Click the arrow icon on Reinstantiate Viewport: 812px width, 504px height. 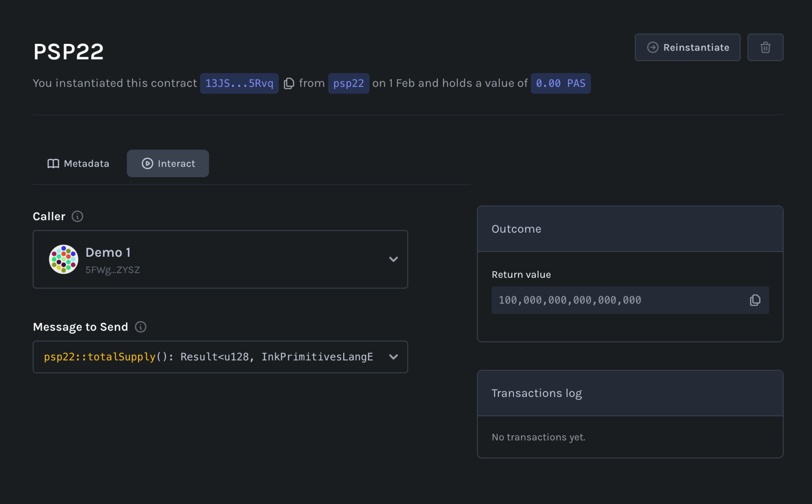[x=652, y=47]
